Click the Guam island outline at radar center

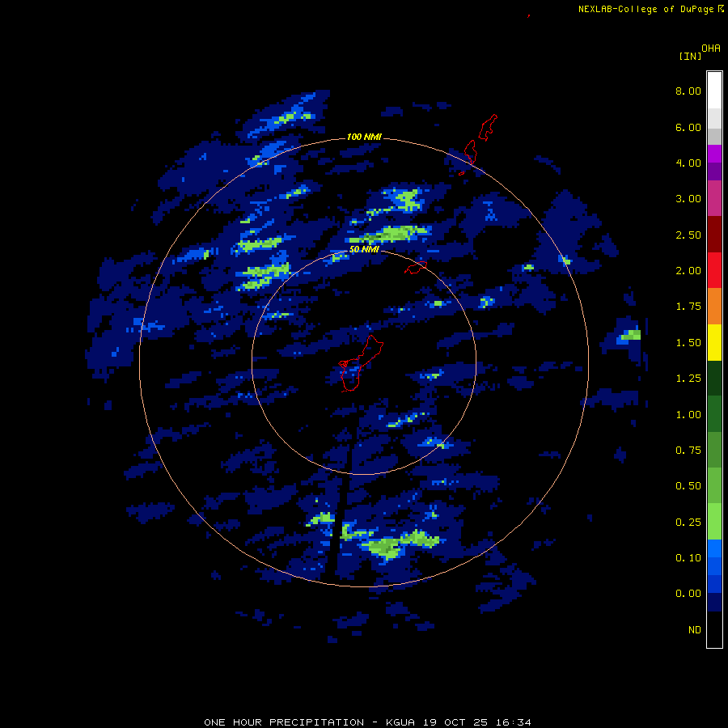coord(360,363)
